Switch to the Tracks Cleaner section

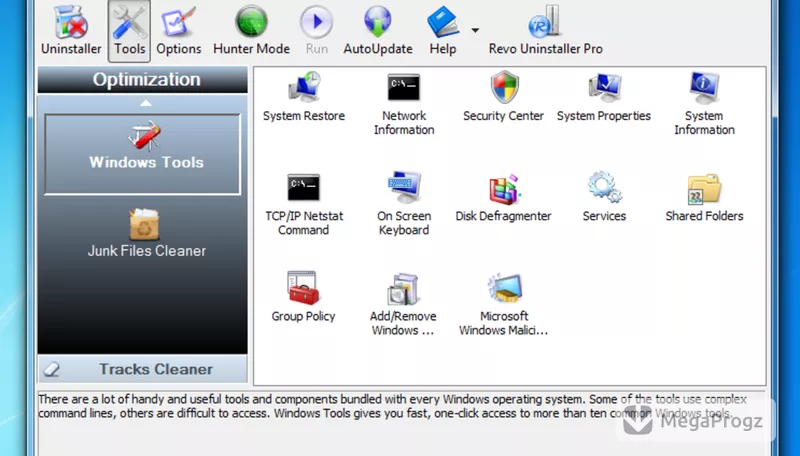click(142, 369)
